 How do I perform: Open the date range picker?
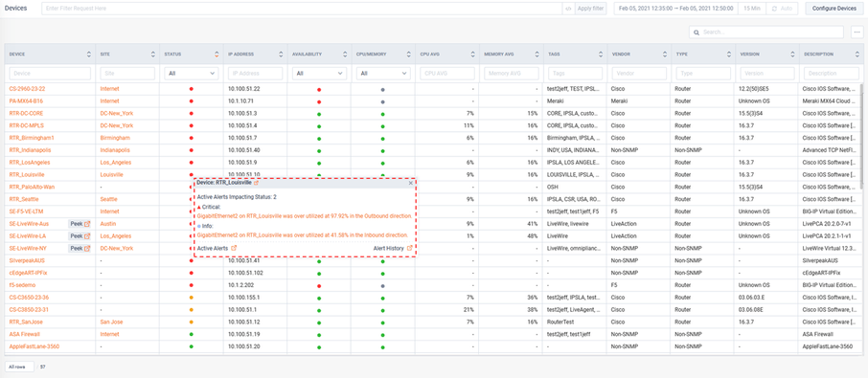click(676, 9)
